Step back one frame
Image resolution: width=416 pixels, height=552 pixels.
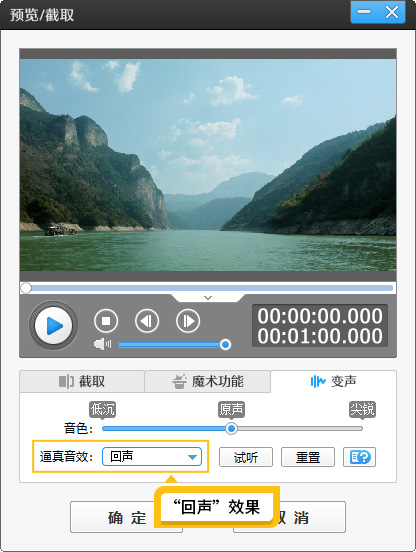(x=147, y=321)
